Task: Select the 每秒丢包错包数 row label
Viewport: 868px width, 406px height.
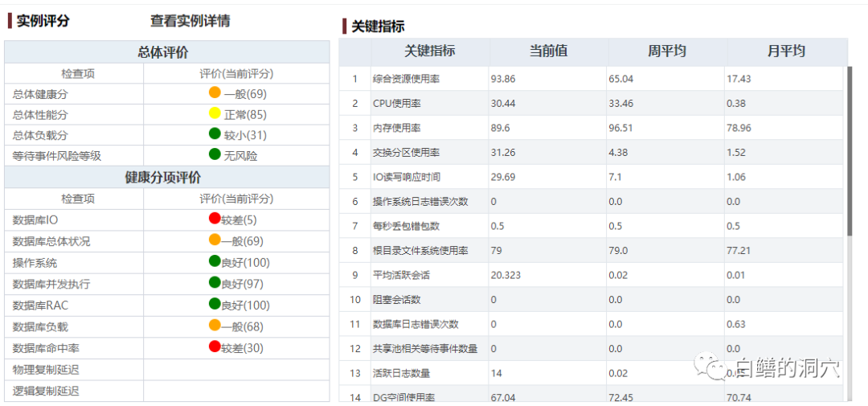Action: [x=407, y=226]
